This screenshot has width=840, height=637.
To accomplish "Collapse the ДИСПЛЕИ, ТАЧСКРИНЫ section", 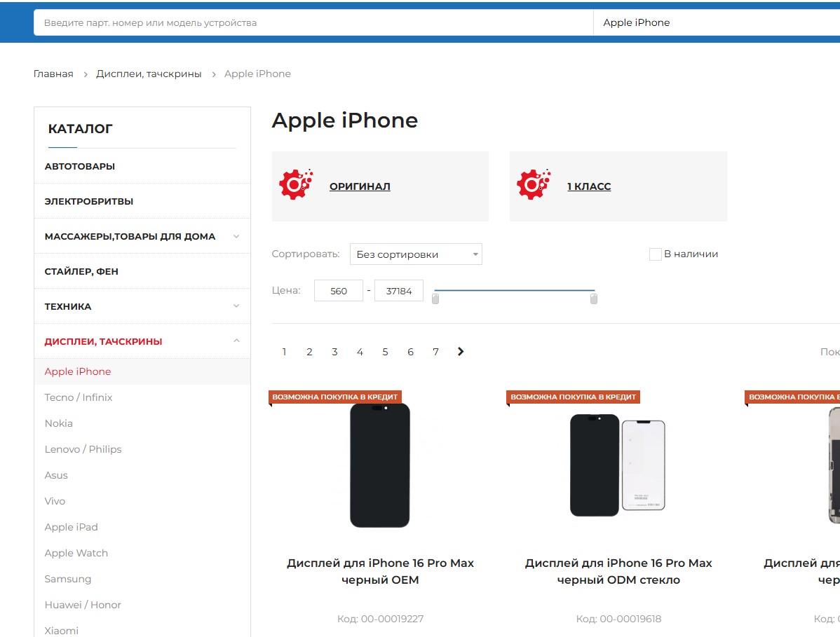I will tap(236, 341).
